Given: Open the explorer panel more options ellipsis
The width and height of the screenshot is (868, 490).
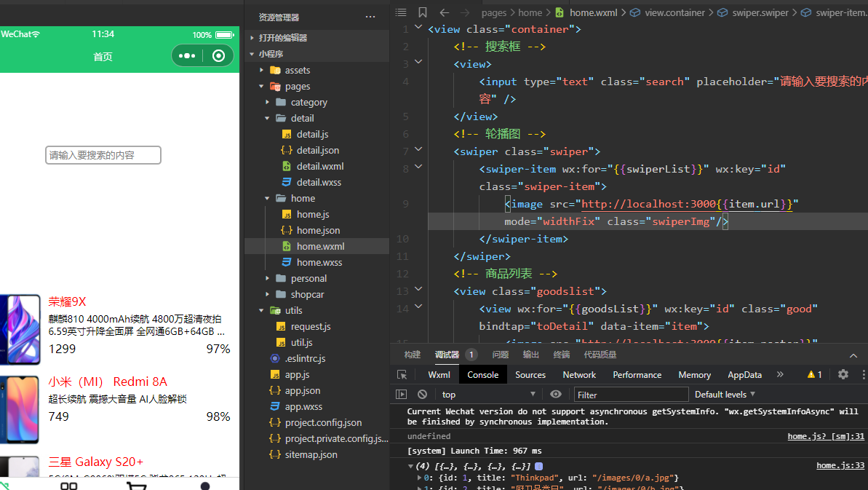Looking at the screenshot, I should [370, 17].
